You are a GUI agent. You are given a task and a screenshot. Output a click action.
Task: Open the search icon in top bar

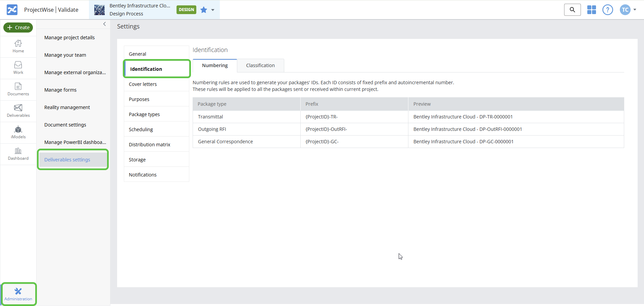click(x=572, y=10)
